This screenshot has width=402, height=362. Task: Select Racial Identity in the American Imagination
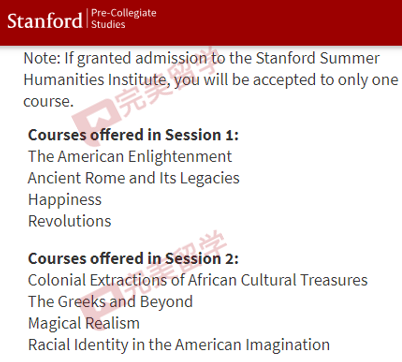(x=179, y=345)
